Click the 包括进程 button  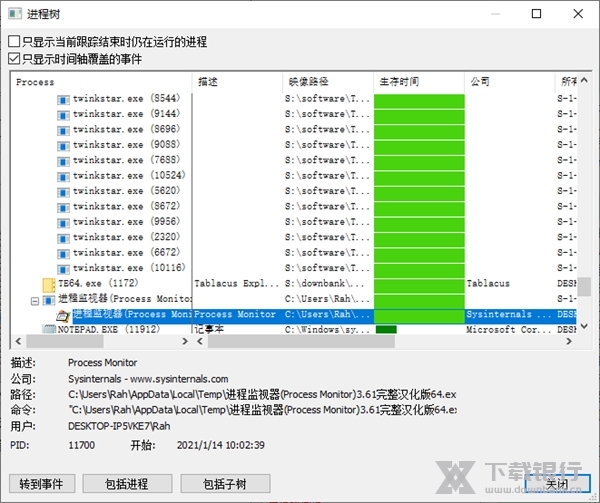[x=127, y=484]
